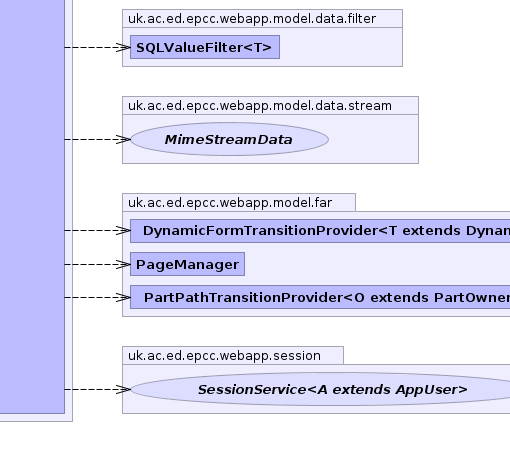The image size is (510, 459).
Task: Open the SessionService<A extends AppUser> ellipse
Action: point(320,389)
